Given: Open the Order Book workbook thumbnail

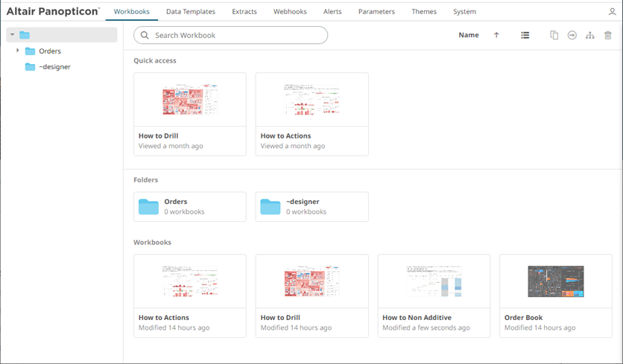Looking at the screenshot, I should 556,282.
